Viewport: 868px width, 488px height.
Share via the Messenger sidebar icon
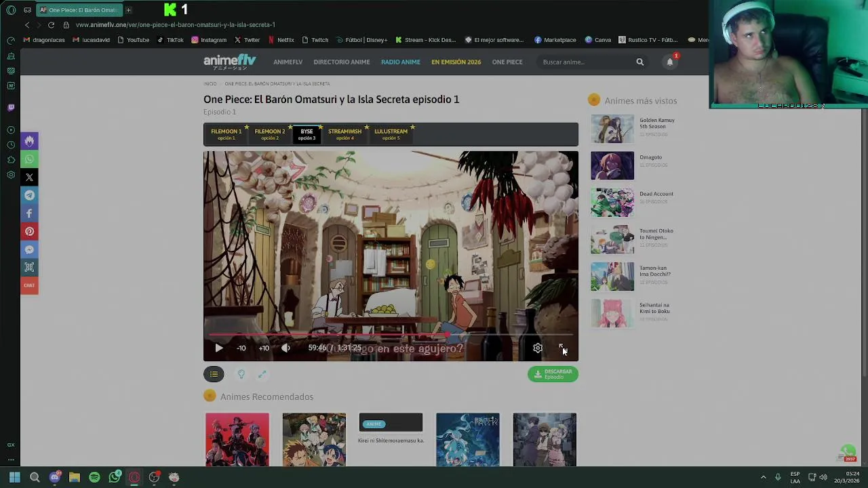(x=29, y=249)
